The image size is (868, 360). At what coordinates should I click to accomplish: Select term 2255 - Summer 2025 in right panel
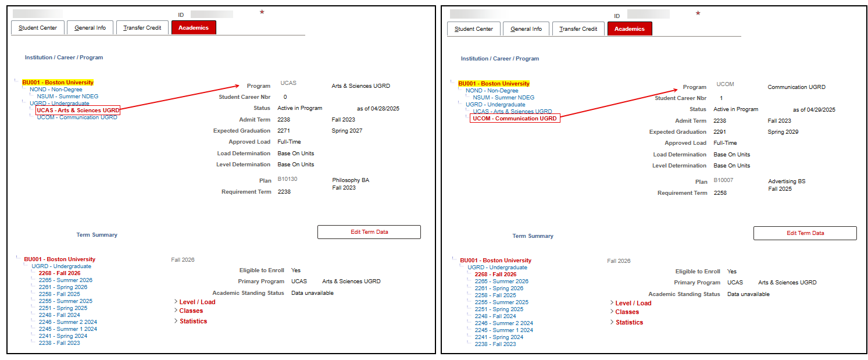pos(501,302)
